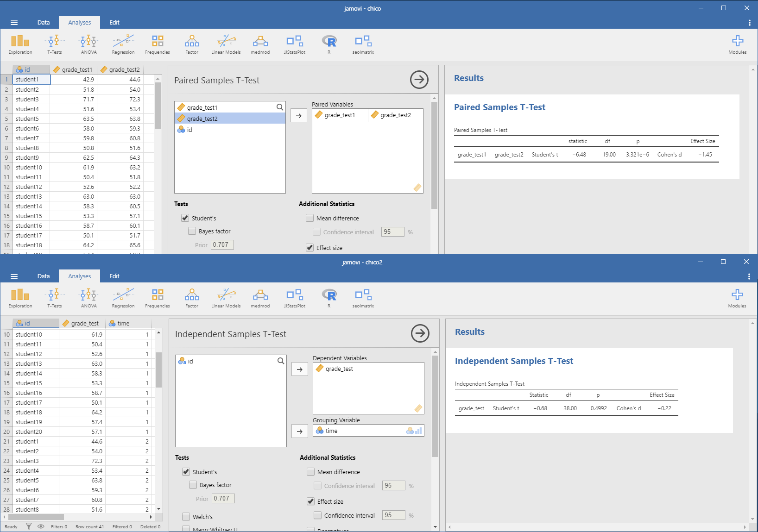The image size is (758, 532).
Task: Switch to Edit tab in chico window
Action: [x=114, y=22]
